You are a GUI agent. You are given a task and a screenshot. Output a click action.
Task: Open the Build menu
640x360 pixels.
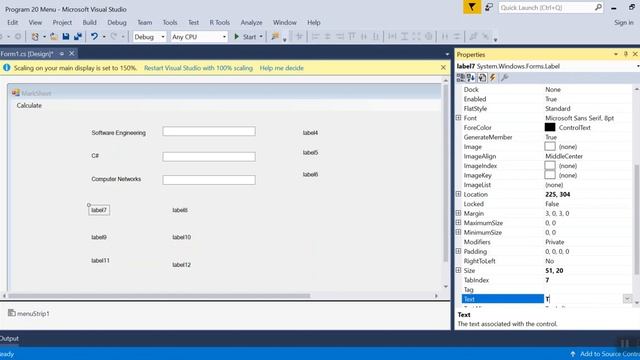(89, 22)
